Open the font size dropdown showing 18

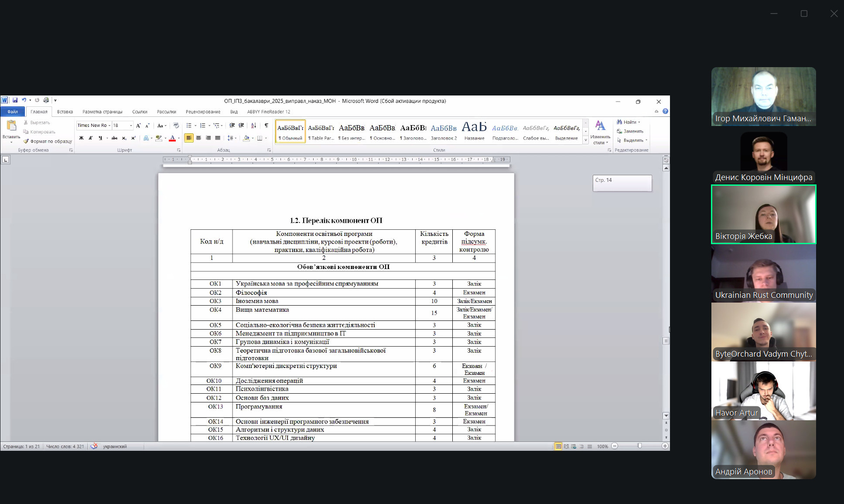(x=131, y=126)
